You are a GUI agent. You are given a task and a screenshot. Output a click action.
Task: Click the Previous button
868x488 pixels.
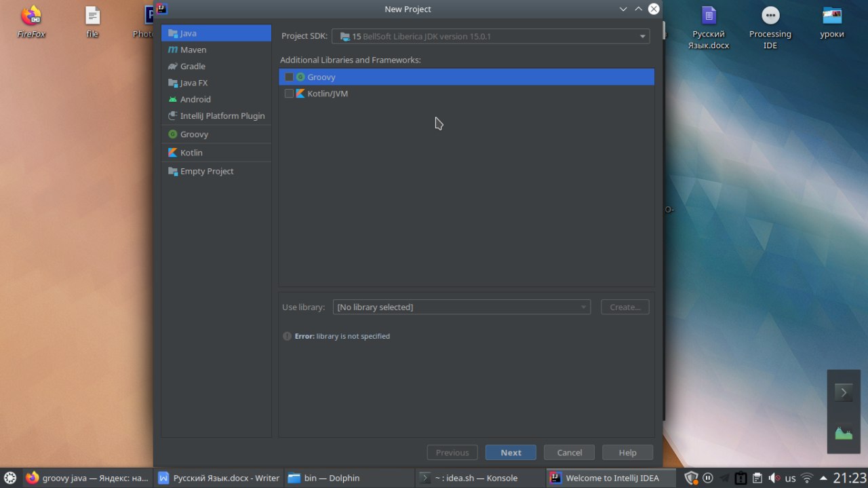[452, 453]
